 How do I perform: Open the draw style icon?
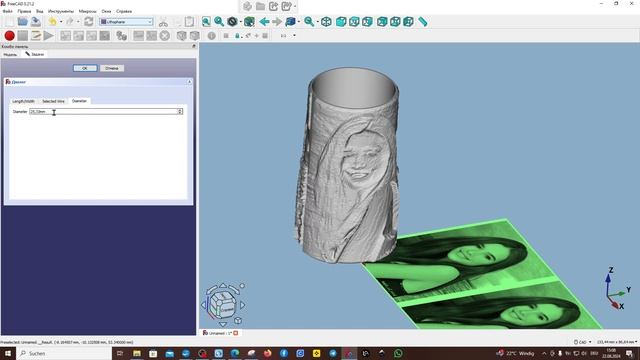(232, 22)
